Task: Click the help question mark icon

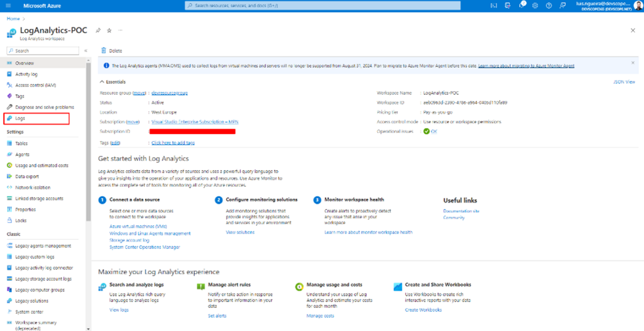Action: [x=548, y=6]
